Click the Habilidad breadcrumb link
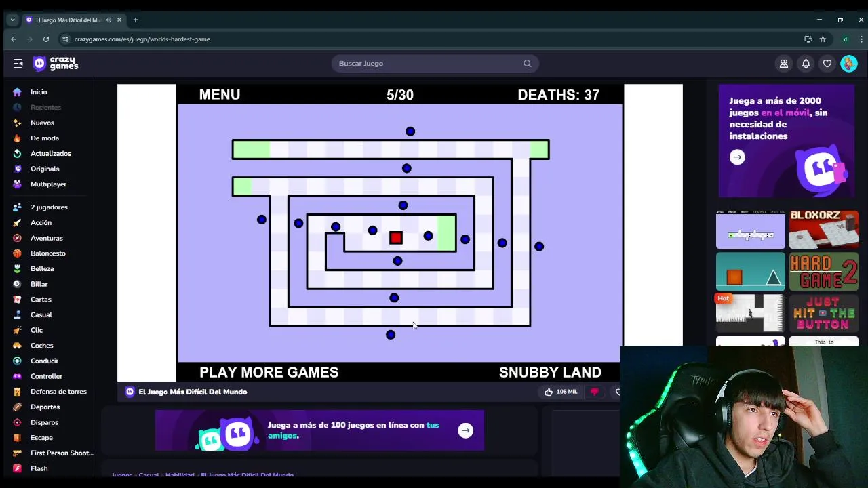 coord(180,475)
